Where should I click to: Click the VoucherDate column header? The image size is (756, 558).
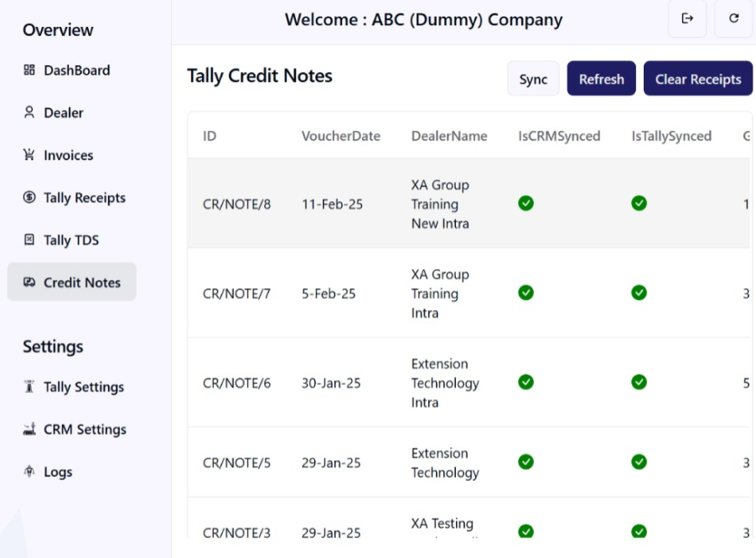[x=340, y=136]
